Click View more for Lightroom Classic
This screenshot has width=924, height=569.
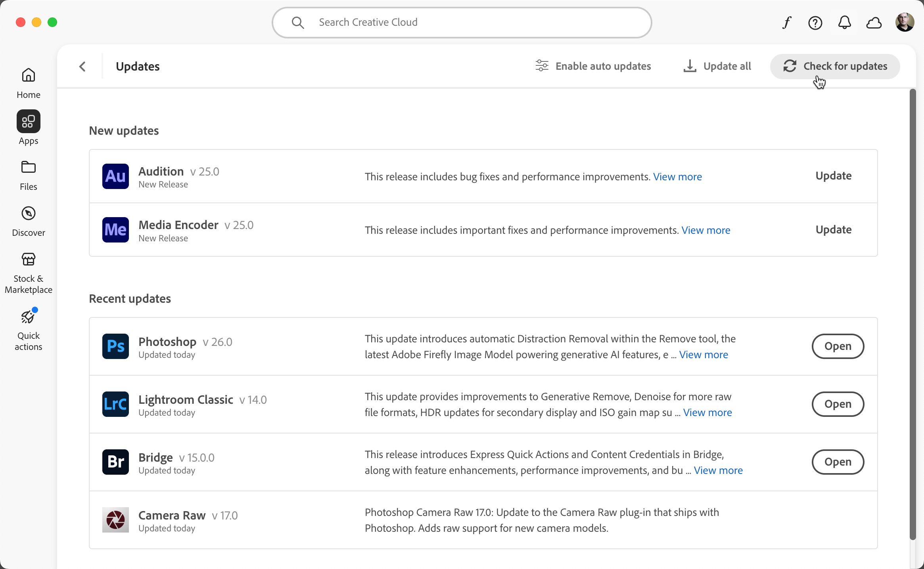tap(707, 412)
